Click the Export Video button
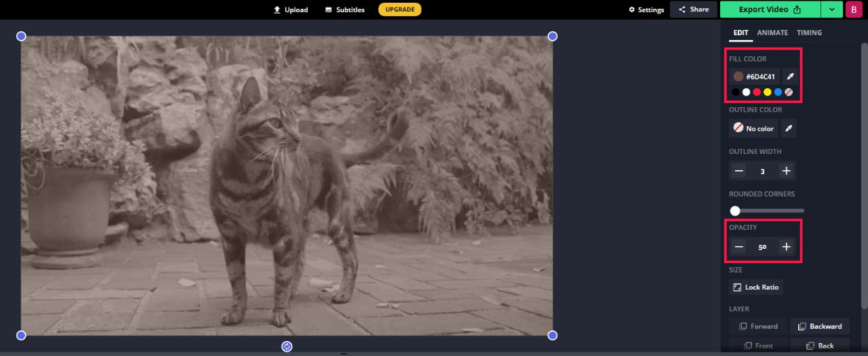This screenshot has height=356, width=868. point(770,9)
